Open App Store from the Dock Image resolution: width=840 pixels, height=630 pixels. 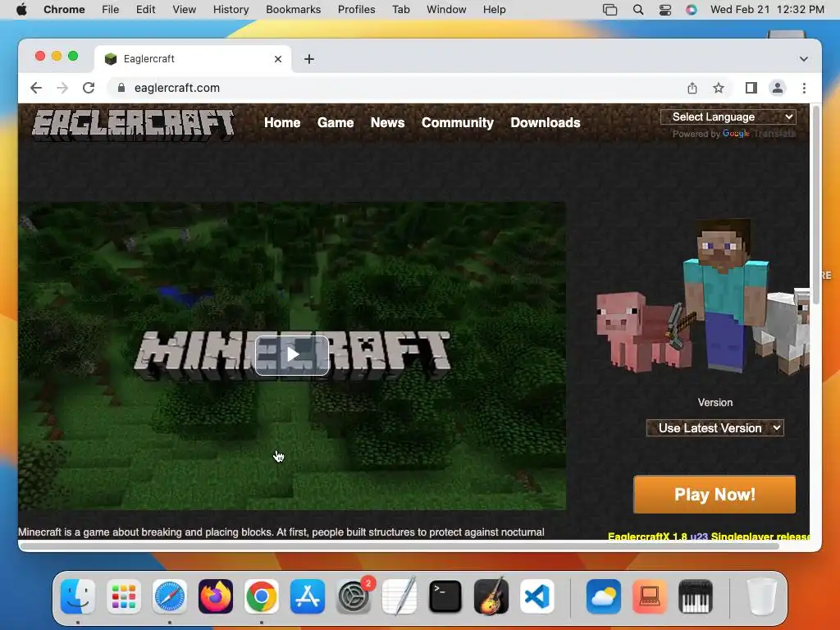(308, 596)
